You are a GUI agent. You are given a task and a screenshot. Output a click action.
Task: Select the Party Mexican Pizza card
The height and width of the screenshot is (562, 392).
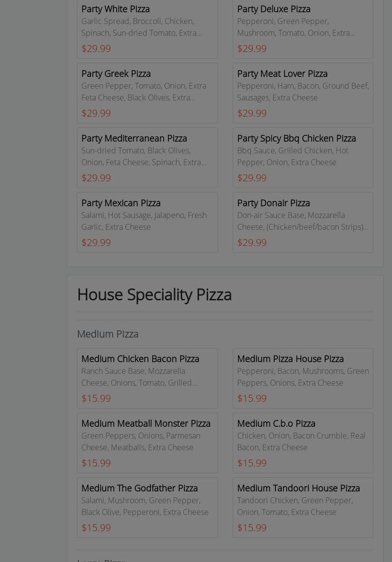click(121, 203)
